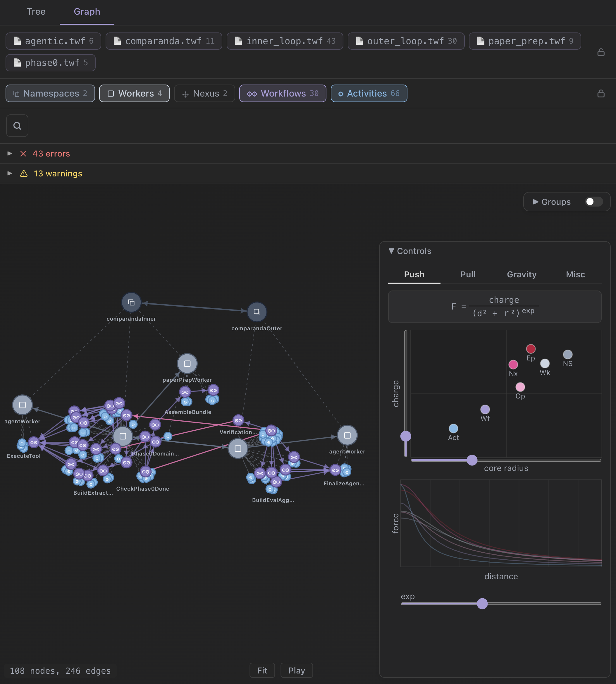Select the CheckPhase0Done workflow node
This screenshot has height=684, width=616.
point(145,472)
